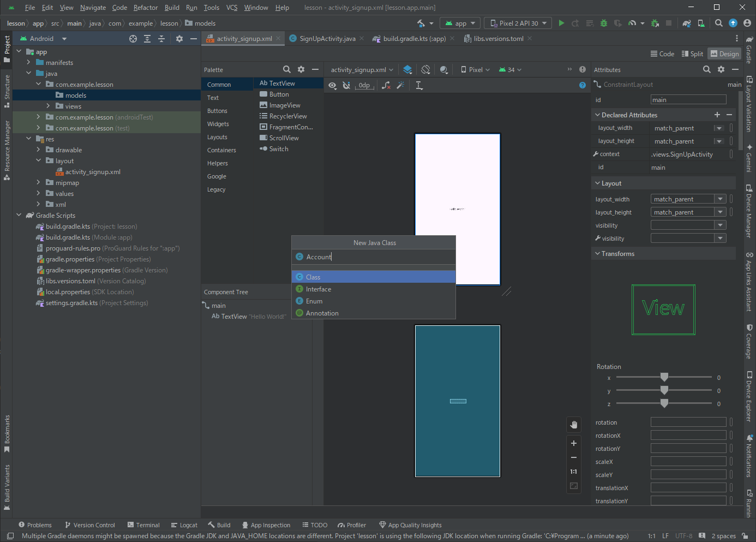Image resolution: width=756 pixels, height=542 pixels.
Task: Select Interface in New Java Class popup
Action: [x=374, y=289]
